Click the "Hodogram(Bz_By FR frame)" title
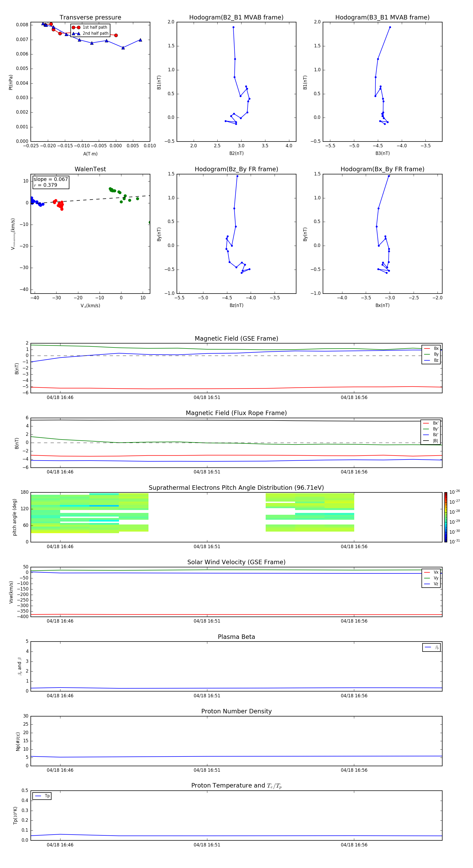Viewport: 473px width, 868px height. 236,169
